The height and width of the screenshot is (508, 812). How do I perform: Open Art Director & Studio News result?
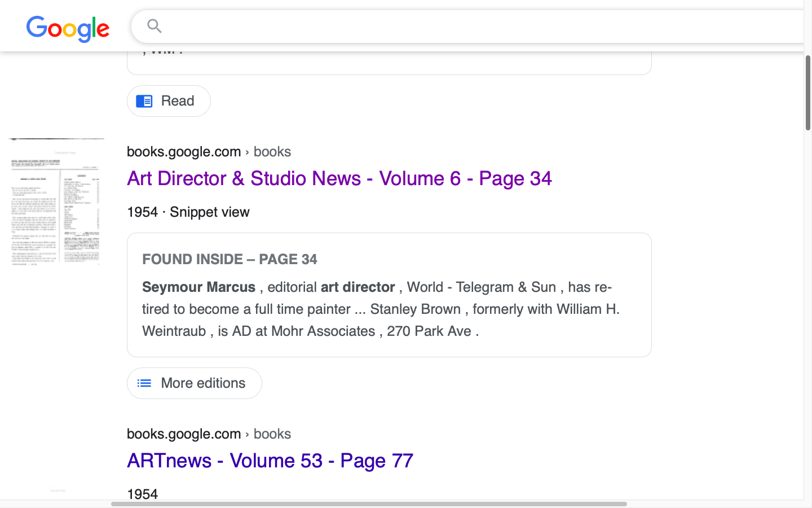pos(339,178)
